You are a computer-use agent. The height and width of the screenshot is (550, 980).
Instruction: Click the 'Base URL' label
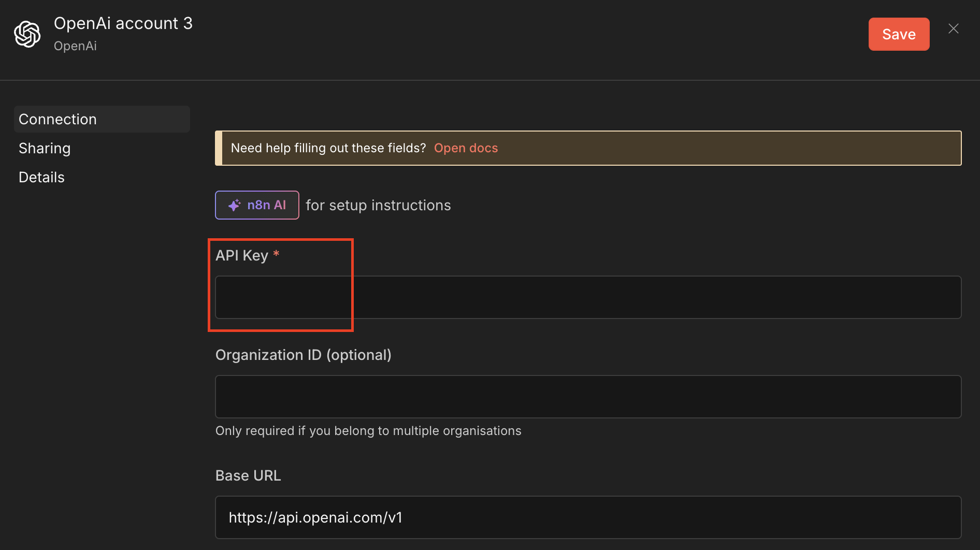pos(248,475)
